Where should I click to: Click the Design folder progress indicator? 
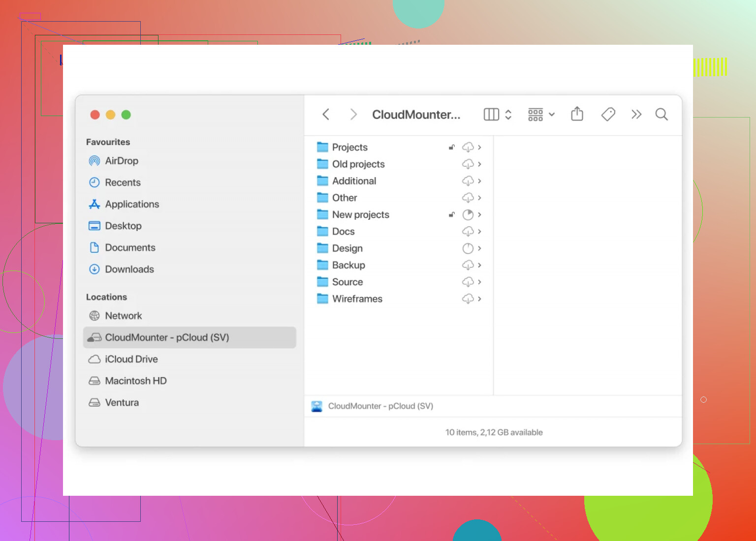468,248
